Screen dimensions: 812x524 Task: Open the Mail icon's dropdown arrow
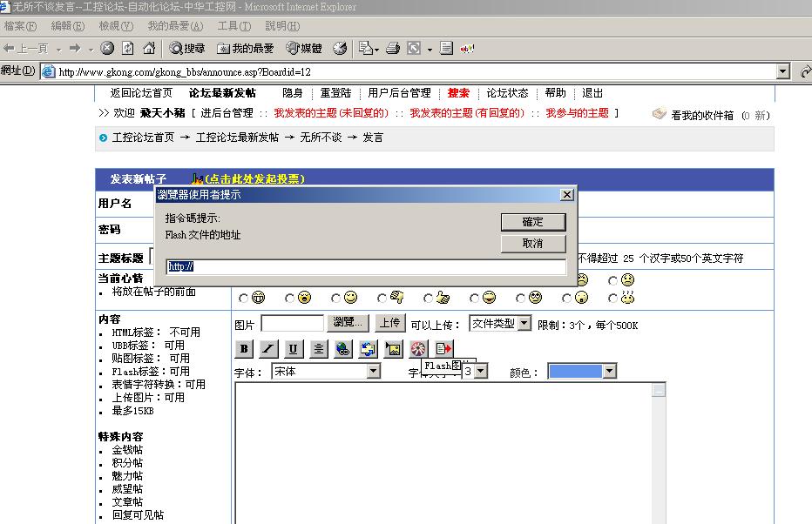[x=376, y=50]
